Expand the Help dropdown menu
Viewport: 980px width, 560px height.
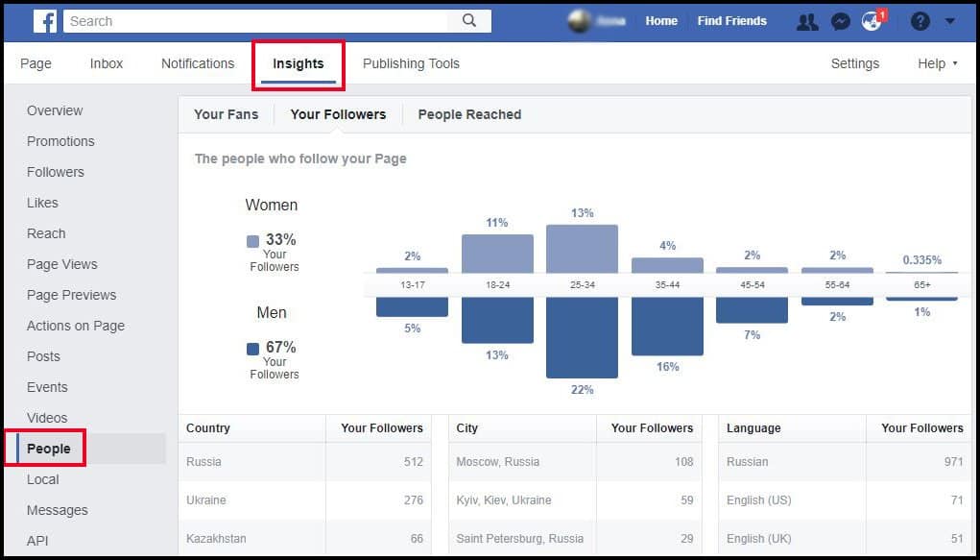tap(936, 62)
